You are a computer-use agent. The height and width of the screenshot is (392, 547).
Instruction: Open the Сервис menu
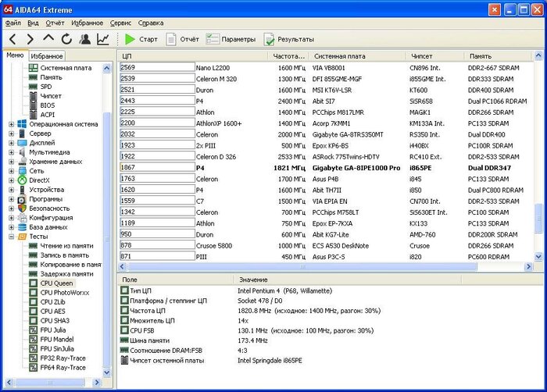(120, 23)
